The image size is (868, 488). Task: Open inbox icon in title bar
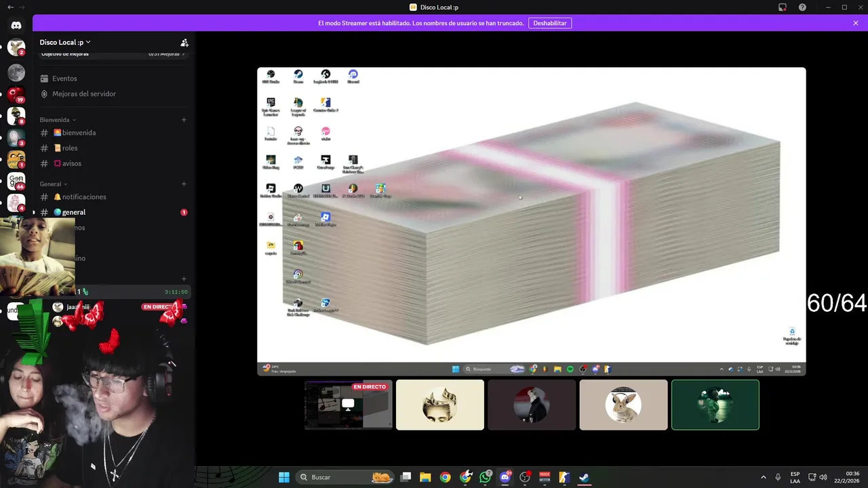click(x=783, y=7)
